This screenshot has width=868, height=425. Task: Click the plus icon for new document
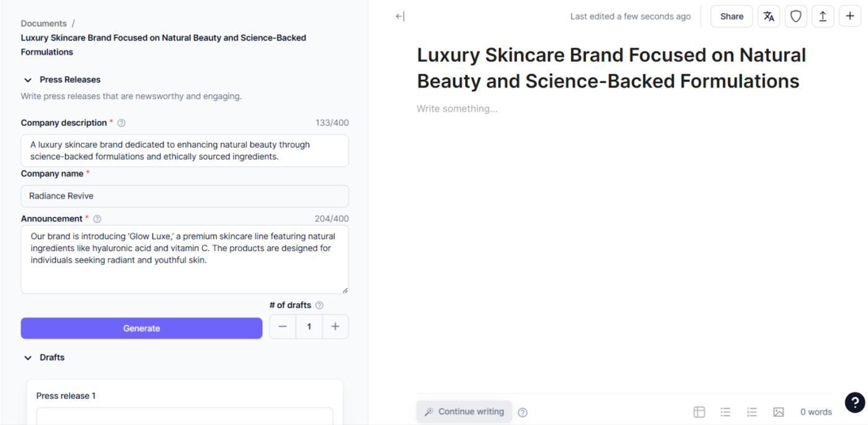coord(850,17)
